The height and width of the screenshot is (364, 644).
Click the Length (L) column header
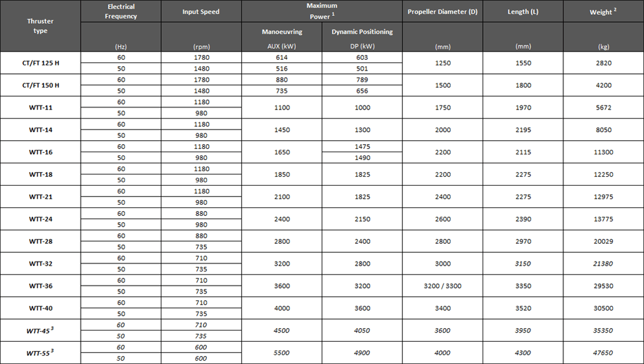click(523, 12)
